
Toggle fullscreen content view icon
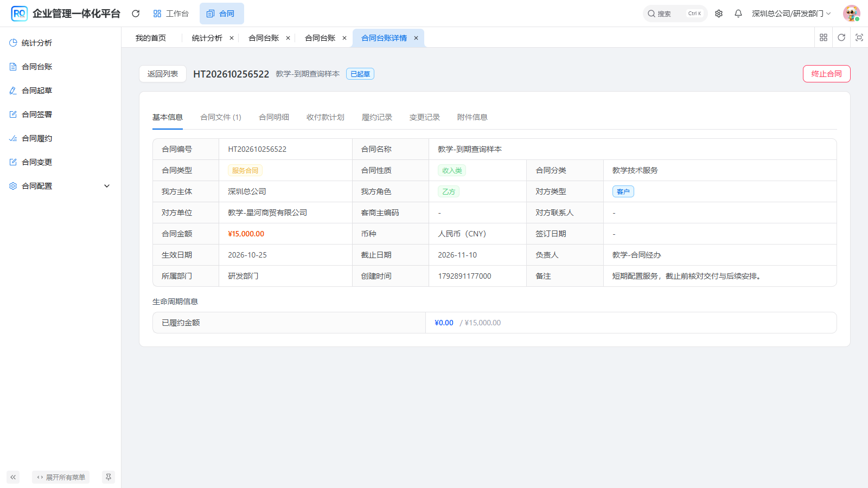pyautogui.click(x=859, y=37)
